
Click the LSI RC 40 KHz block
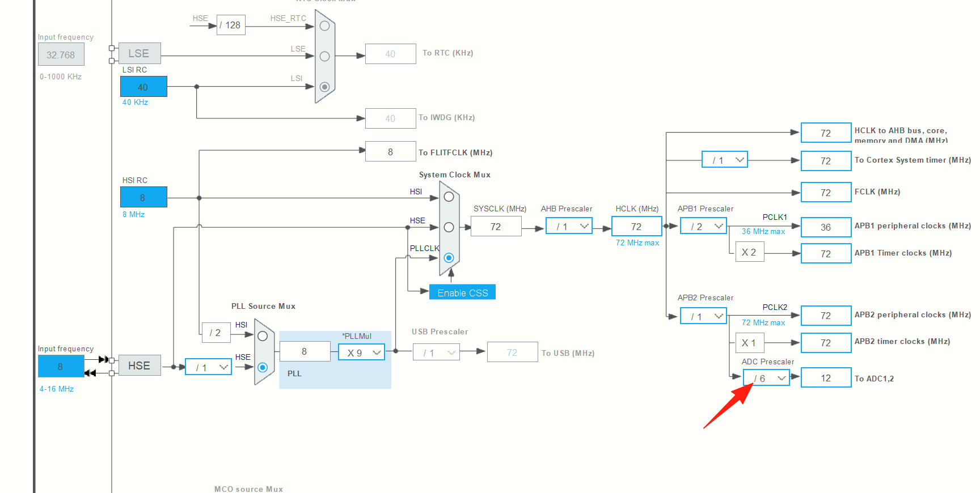(x=143, y=87)
